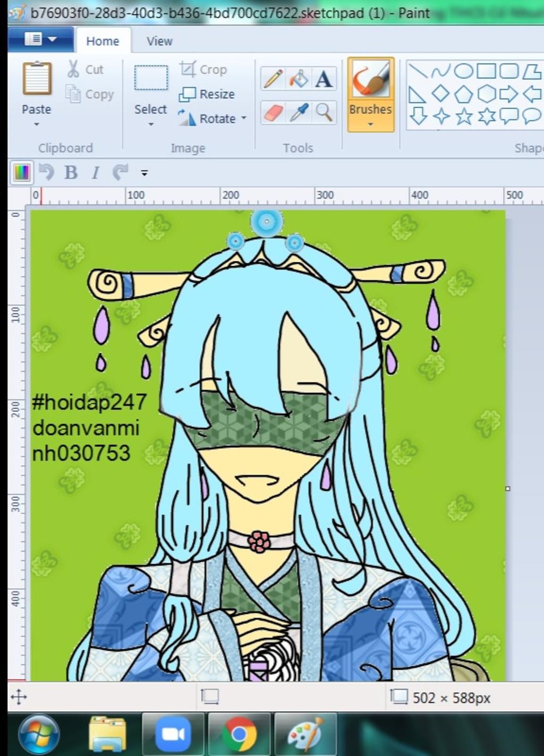Click the right-edge canvas resize handle
Screen dimensions: 544x756
(x=508, y=488)
